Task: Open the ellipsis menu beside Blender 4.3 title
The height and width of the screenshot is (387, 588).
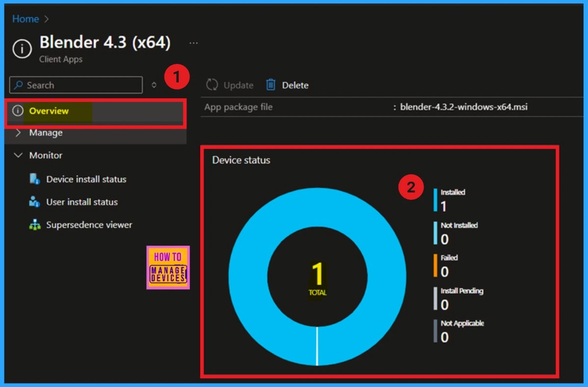Action: [x=193, y=43]
